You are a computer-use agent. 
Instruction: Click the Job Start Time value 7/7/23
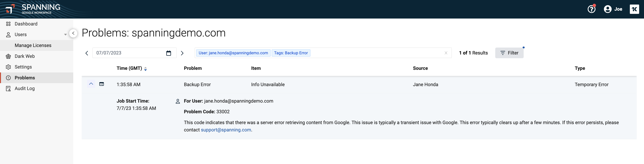pos(136,108)
